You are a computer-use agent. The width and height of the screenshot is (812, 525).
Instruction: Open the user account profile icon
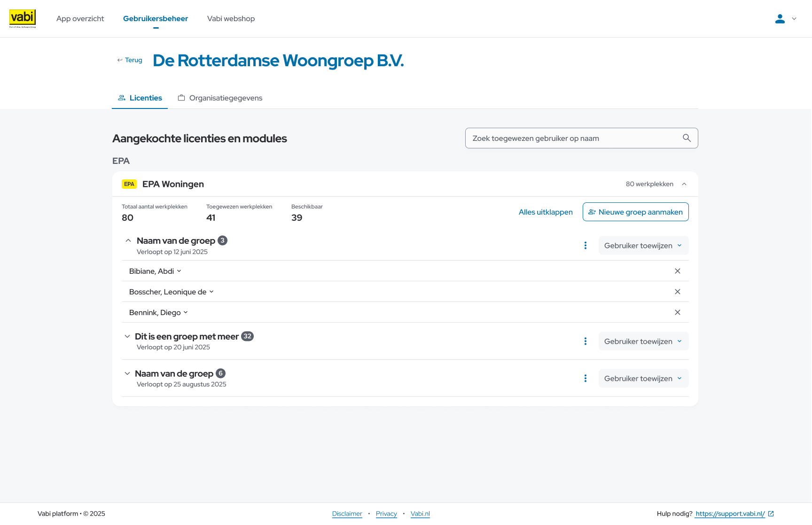pos(780,19)
